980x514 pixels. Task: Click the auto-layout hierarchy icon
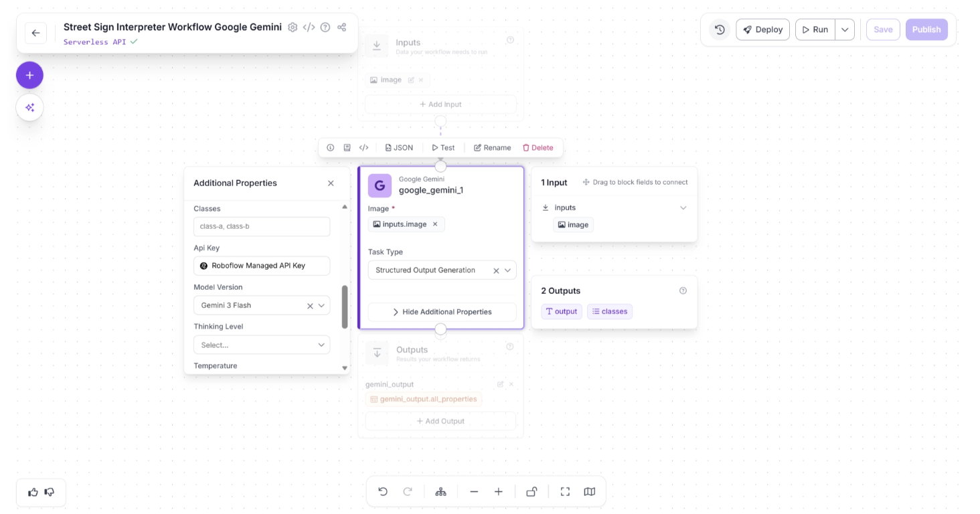[440, 492]
